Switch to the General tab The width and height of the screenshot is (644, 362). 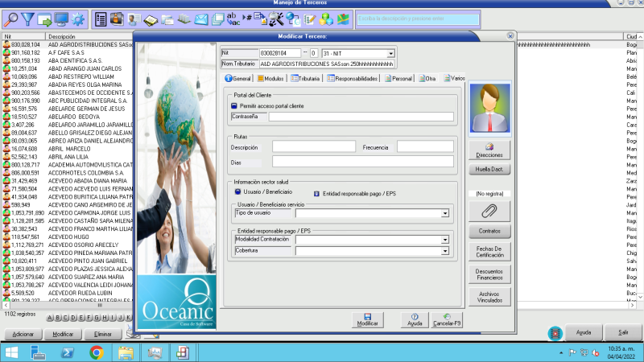pyautogui.click(x=237, y=78)
